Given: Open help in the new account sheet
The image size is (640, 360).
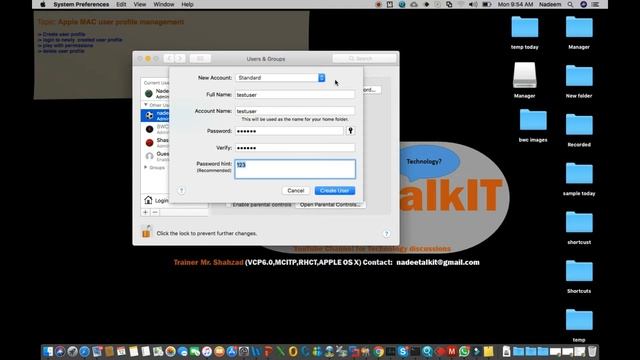Looking at the screenshot, I should tap(182, 191).
